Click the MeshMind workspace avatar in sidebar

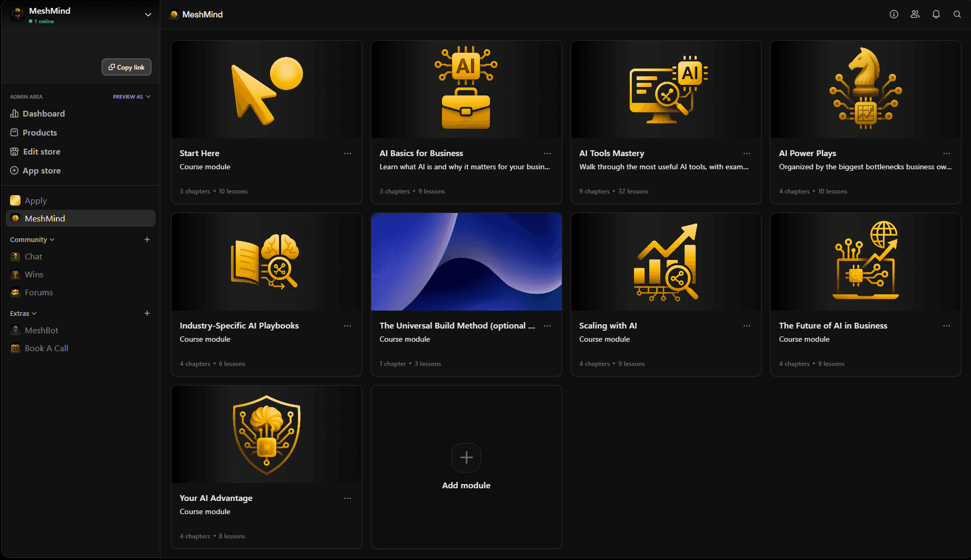point(17,15)
